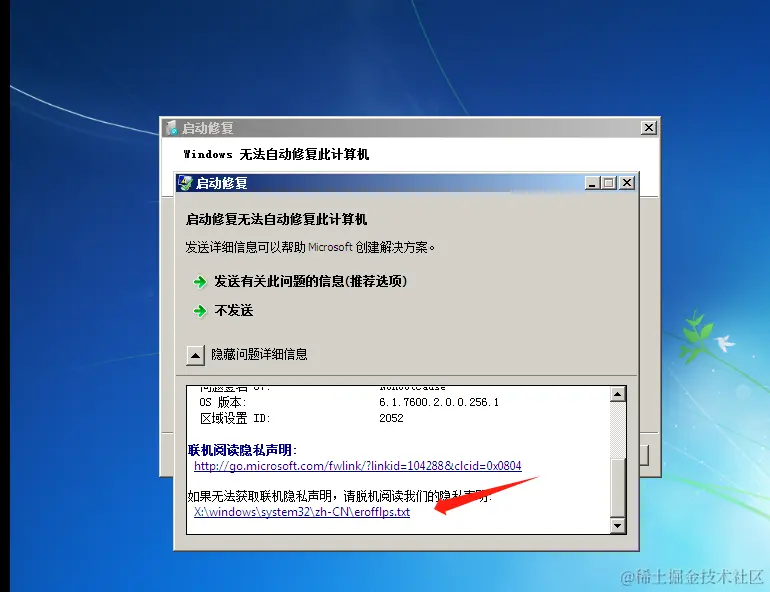The height and width of the screenshot is (592, 770).
Task: Click the outer 启动修复 window title icon
Action: (171, 128)
